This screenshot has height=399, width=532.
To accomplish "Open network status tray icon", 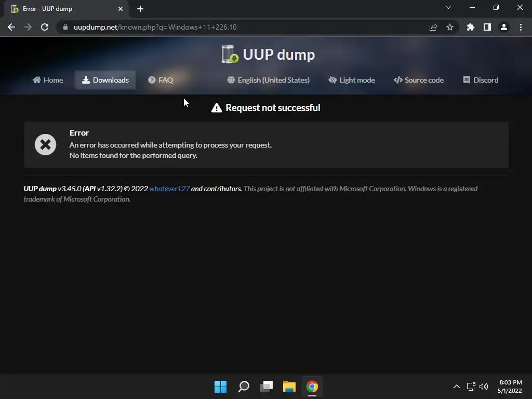I will pyautogui.click(x=471, y=387).
